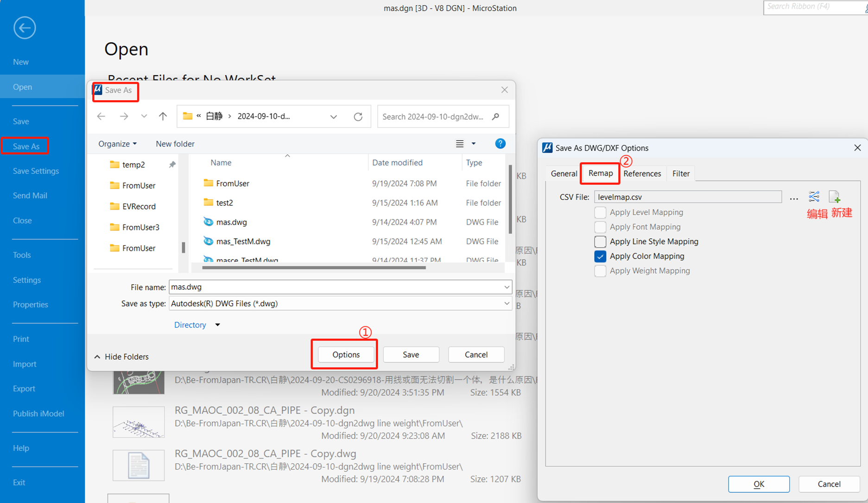Click the view layout icon in Save As

(460, 144)
